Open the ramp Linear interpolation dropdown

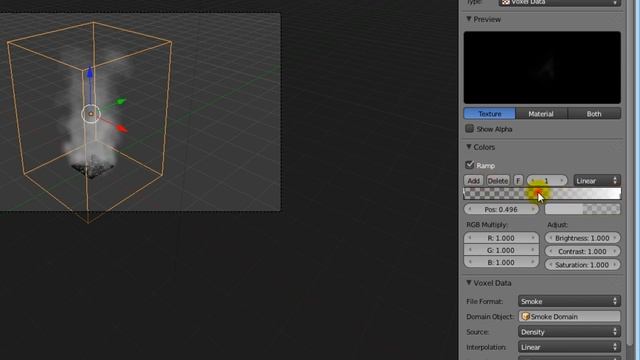597,180
